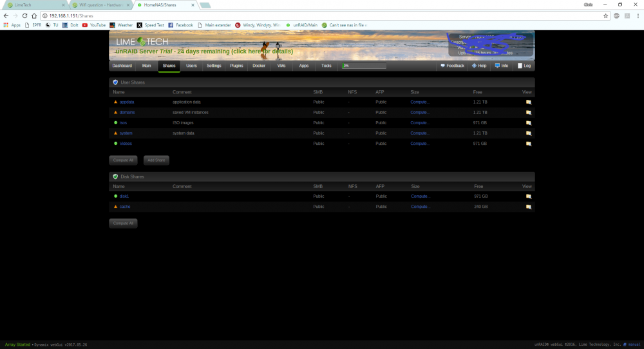Click the green status dot beside isos
The height and width of the screenshot is (349, 644).
[x=115, y=122]
